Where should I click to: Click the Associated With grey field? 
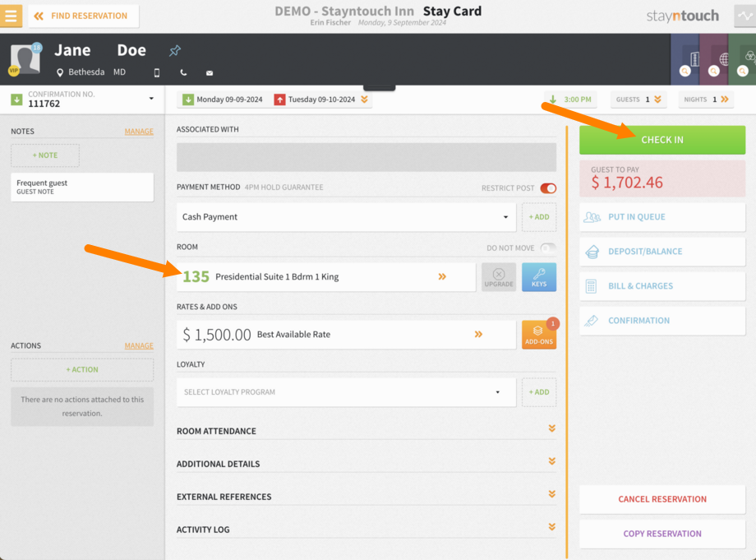click(366, 157)
